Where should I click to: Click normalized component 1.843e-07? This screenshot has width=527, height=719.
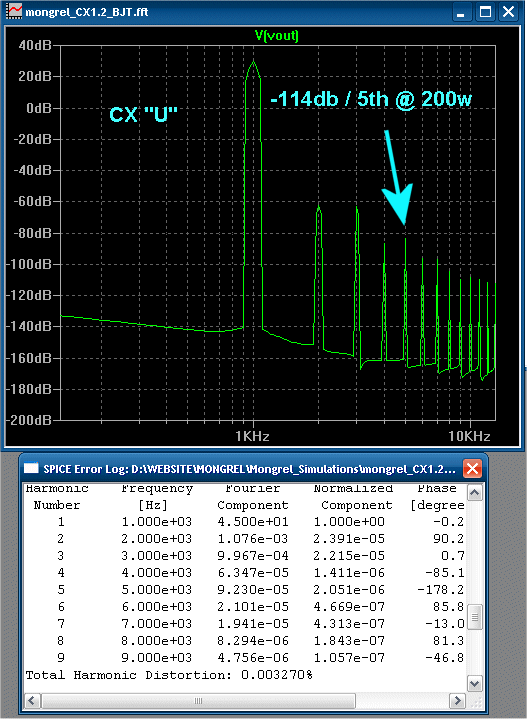[x=349, y=641]
